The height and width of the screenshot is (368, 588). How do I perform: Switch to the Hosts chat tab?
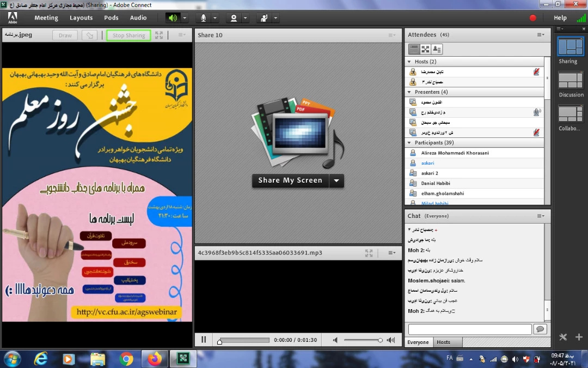tap(443, 342)
